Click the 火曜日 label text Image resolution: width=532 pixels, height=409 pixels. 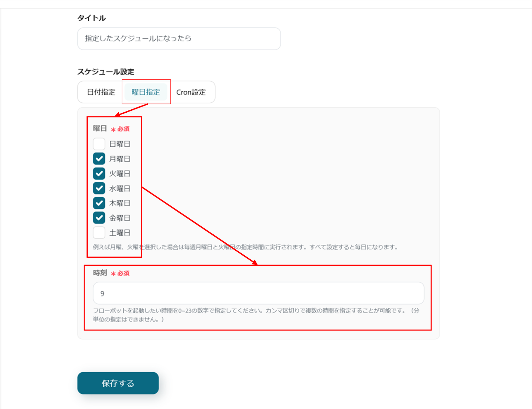click(x=120, y=174)
